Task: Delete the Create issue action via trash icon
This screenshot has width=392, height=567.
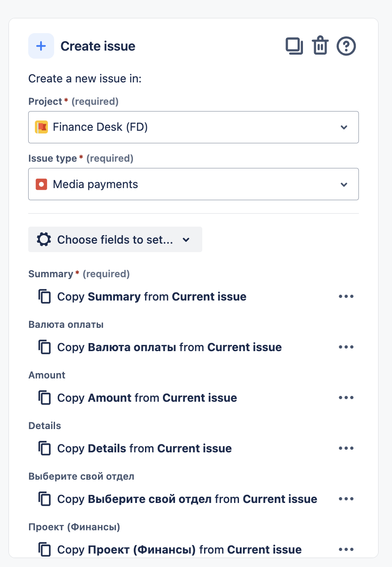Action: pos(320,46)
